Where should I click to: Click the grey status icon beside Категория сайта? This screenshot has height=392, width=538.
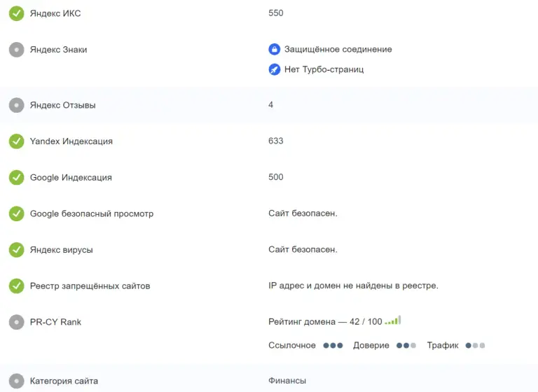point(17,381)
